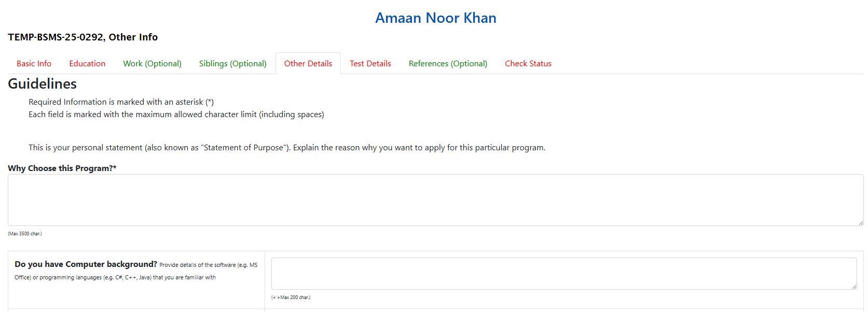Open the Basic Info tab
This screenshot has height=312, width=868.
tap(34, 63)
